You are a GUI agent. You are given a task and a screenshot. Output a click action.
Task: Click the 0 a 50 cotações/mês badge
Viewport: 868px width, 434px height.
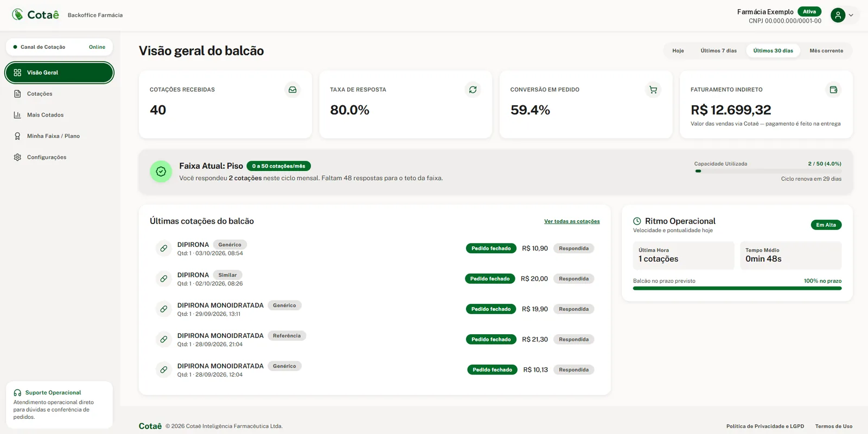coord(278,166)
